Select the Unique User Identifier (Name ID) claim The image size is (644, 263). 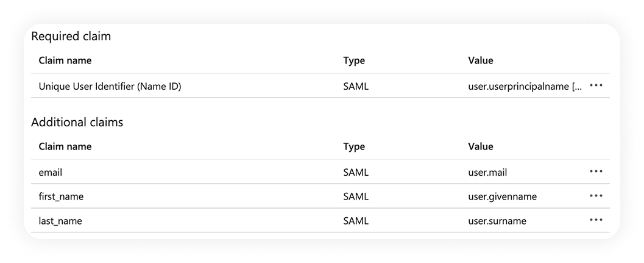click(110, 87)
